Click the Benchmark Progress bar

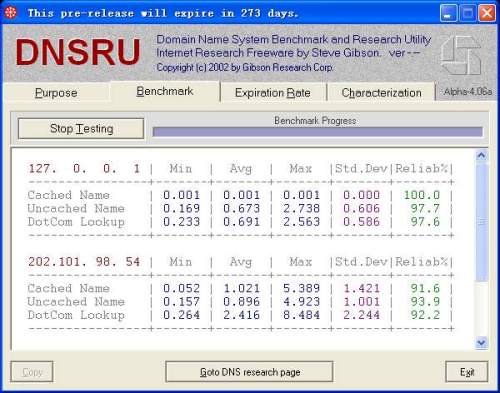point(317,132)
